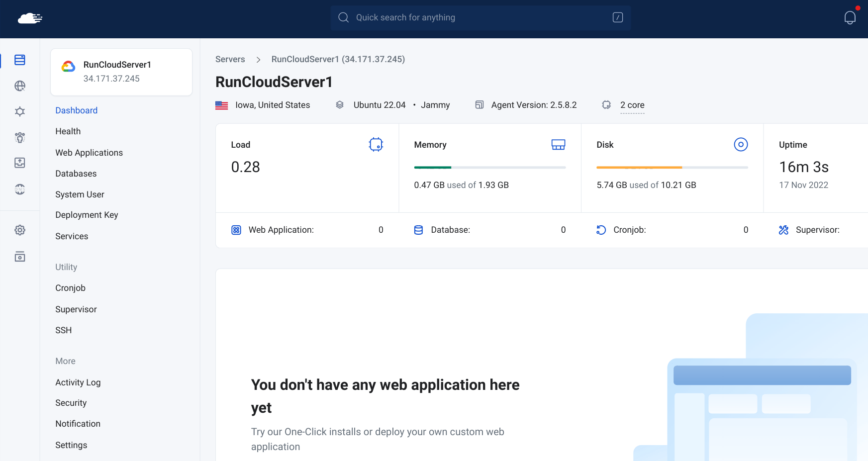868x461 pixels.
Task: Click the "Supervisor:" counter label
Action: pyautogui.click(x=818, y=230)
